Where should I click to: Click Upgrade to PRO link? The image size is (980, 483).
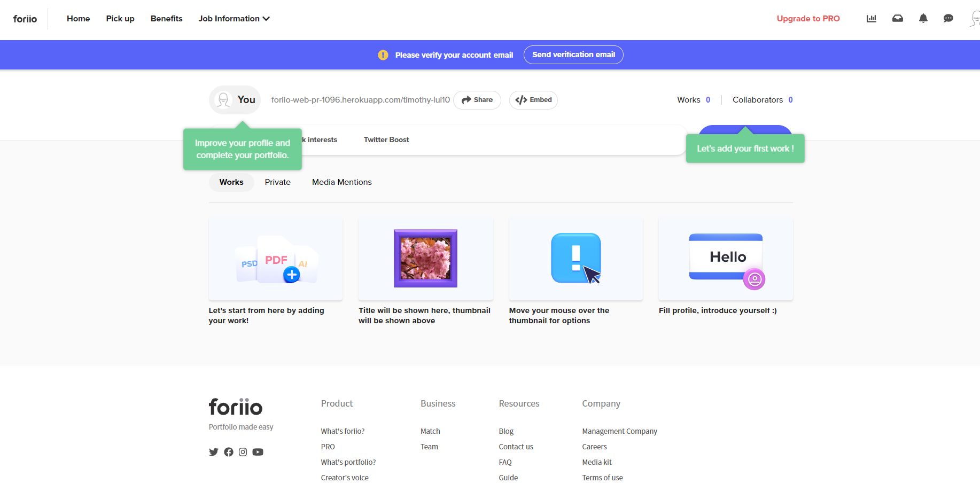click(808, 19)
